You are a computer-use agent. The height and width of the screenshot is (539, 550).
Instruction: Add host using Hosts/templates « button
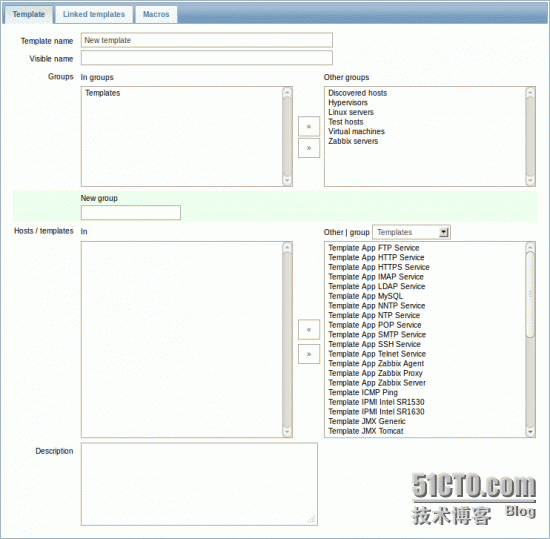coord(309,330)
